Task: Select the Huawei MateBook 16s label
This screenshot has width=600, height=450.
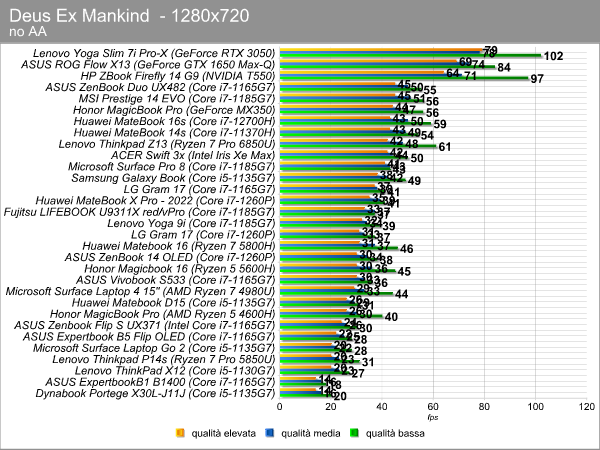Action: point(174,121)
